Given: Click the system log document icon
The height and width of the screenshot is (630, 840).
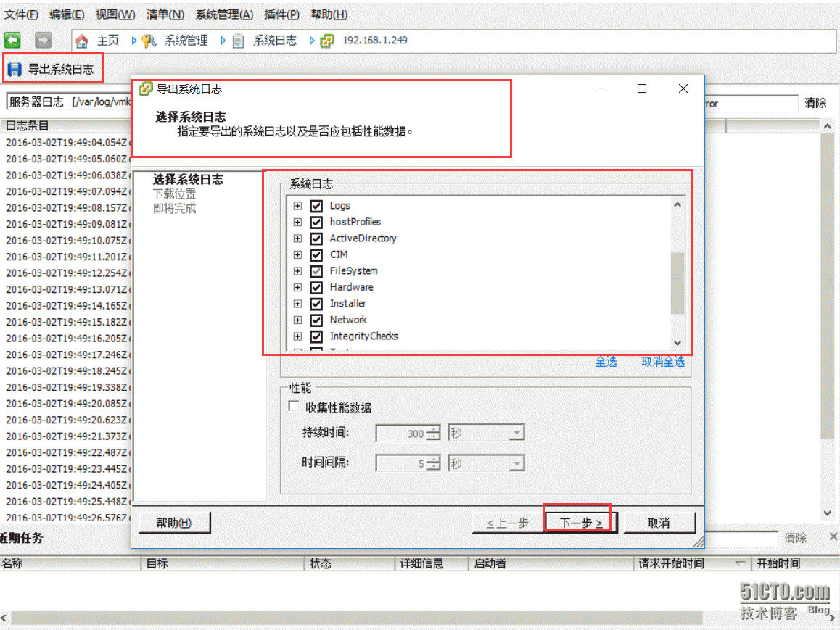Looking at the screenshot, I should tap(239, 41).
